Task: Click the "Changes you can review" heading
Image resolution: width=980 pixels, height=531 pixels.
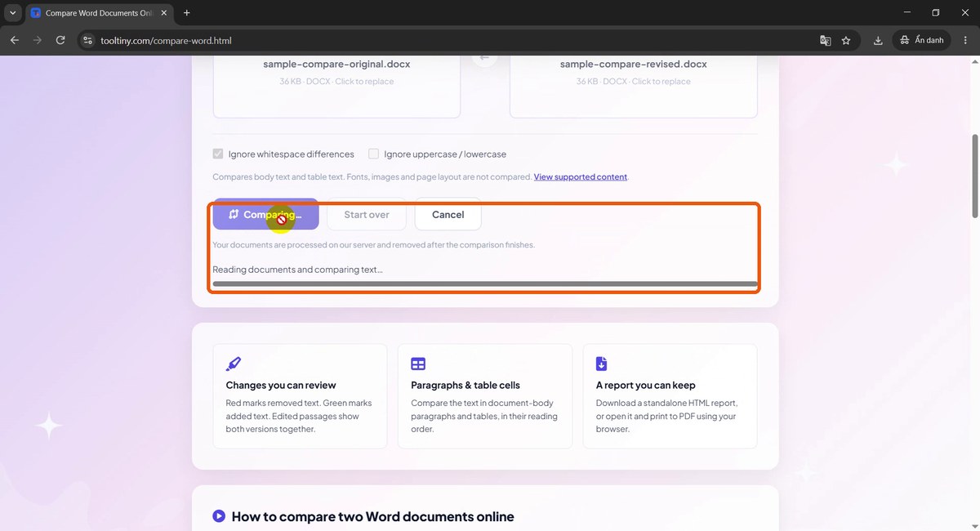Action: [281, 385]
